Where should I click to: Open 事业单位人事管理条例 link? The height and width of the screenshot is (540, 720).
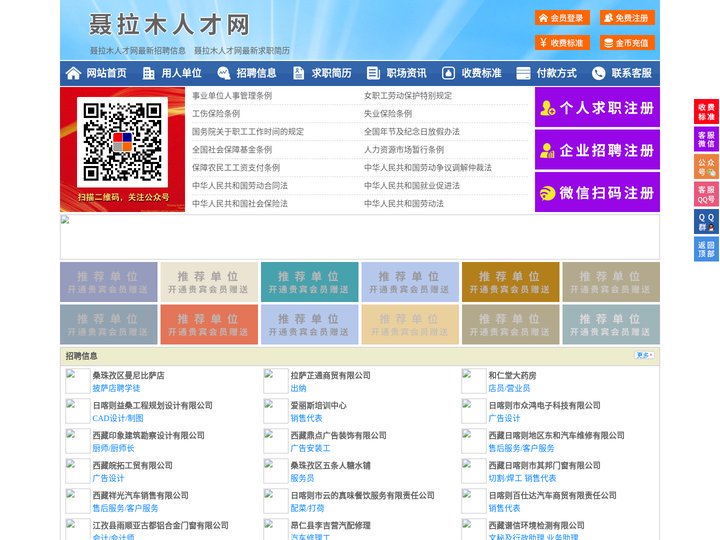click(232, 96)
